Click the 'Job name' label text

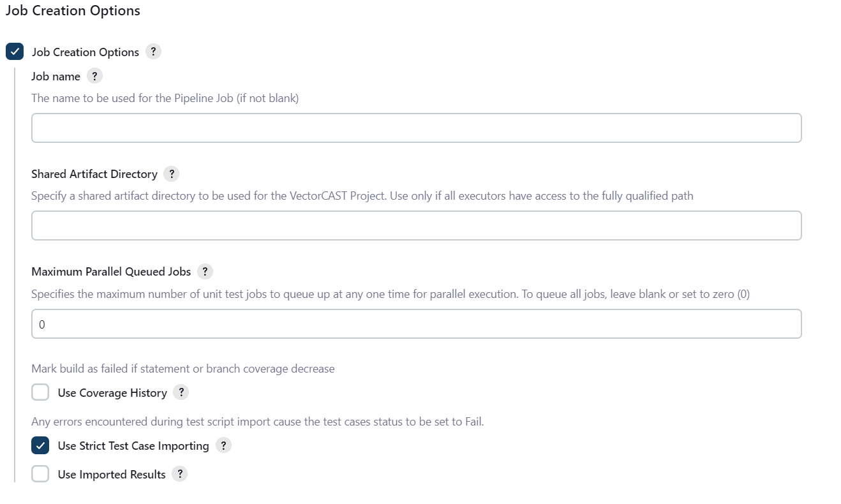click(x=56, y=77)
